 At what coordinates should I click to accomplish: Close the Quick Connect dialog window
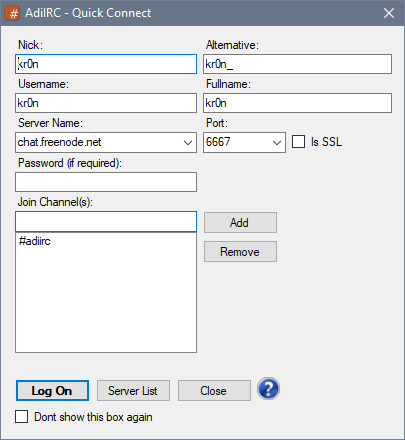pyautogui.click(x=389, y=13)
